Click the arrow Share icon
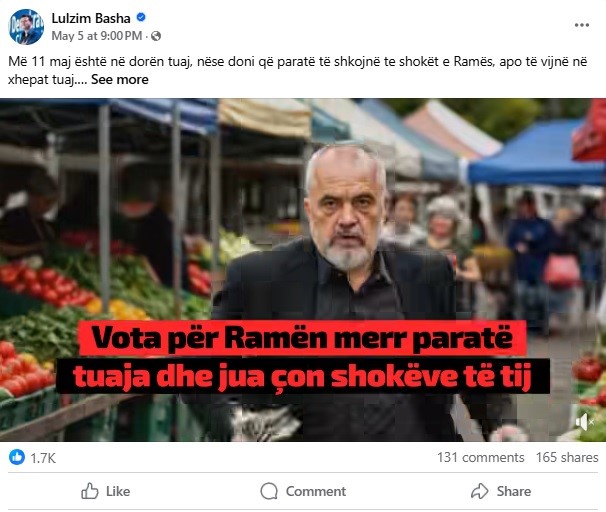The image size is (606, 512). tap(480, 491)
